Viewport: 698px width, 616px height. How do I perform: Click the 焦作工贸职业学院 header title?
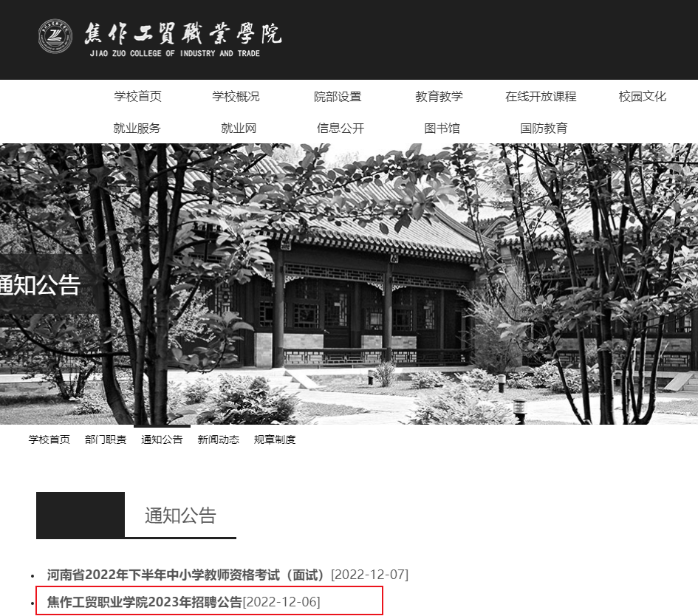coord(183,33)
